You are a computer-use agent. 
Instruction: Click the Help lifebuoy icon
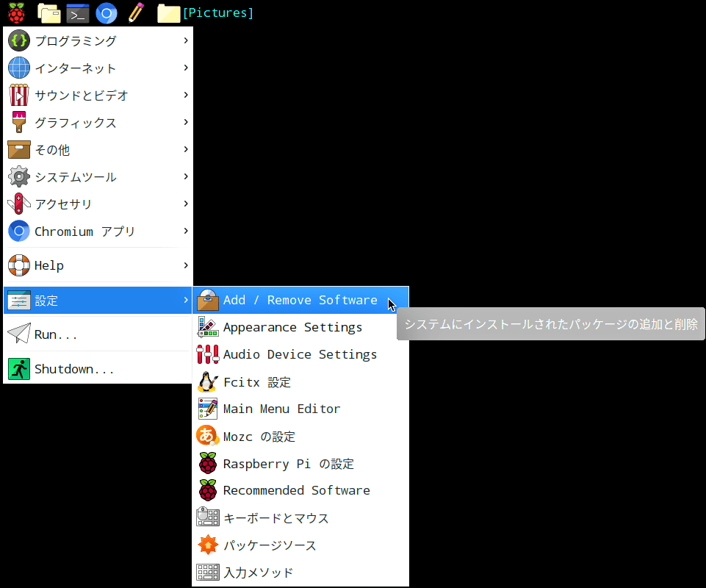[x=19, y=265]
